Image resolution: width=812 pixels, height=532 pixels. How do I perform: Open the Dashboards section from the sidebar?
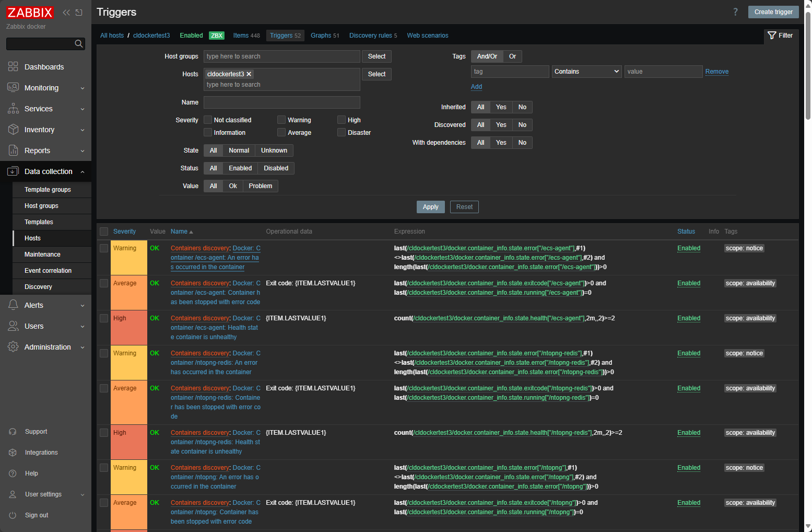(44, 67)
